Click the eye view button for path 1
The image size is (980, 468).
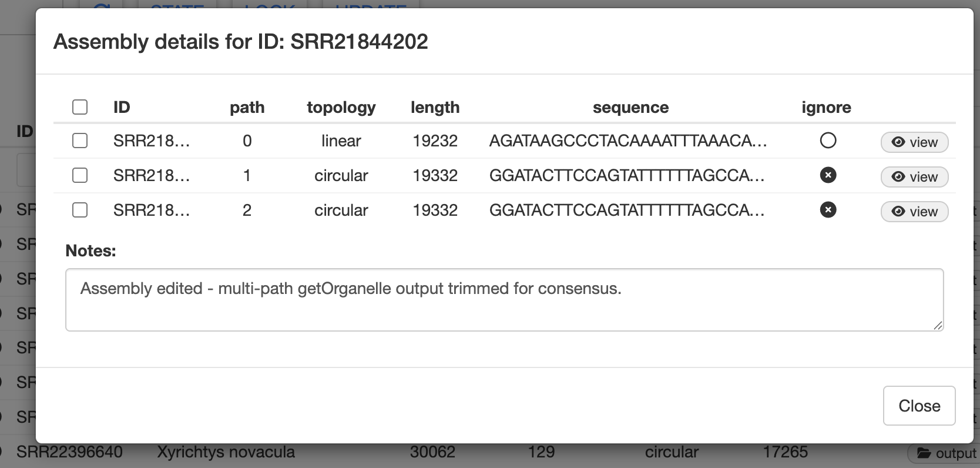(x=914, y=177)
